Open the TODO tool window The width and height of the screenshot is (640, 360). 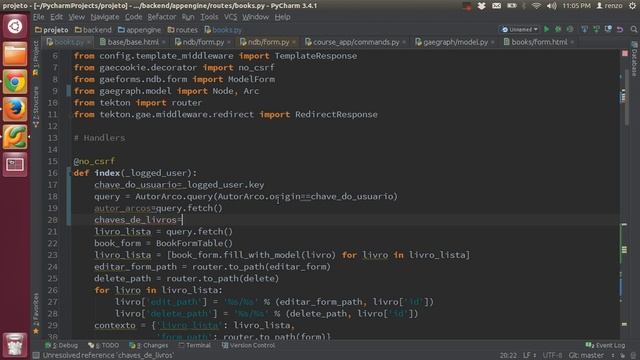104,345
